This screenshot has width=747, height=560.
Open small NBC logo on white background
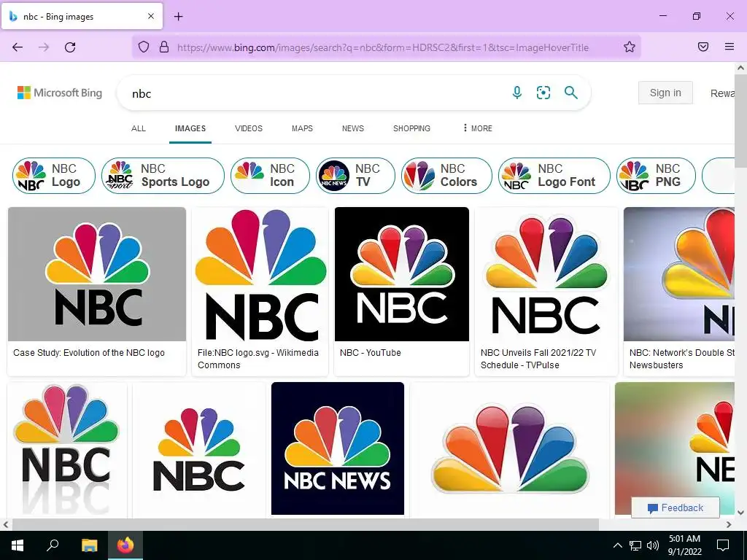(x=199, y=448)
